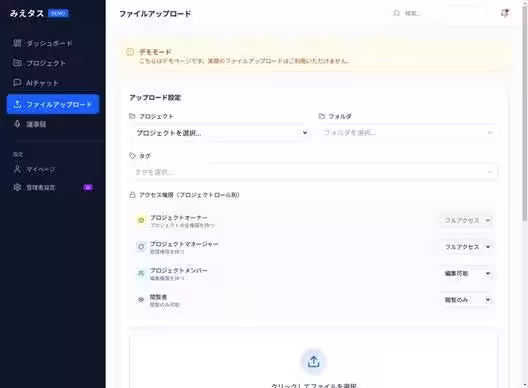Select ファイルアップロード in the sidebar
Viewport: 528px width, 388px height.
pos(53,104)
